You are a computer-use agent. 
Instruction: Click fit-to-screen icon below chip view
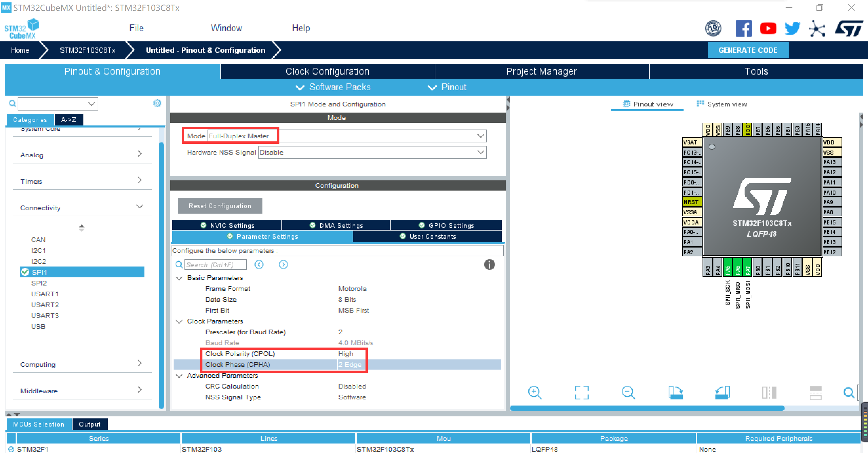pyautogui.click(x=581, y=393)
